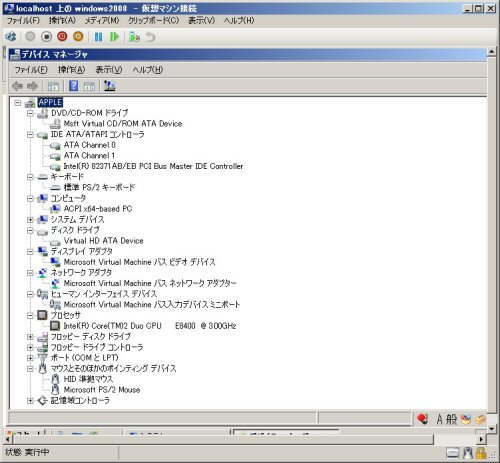Viewport: 500px width, 463px height.
Task: Collapse the IDE ATA/ATAPI コントローラ category
Action: click(x=30, y=135)
